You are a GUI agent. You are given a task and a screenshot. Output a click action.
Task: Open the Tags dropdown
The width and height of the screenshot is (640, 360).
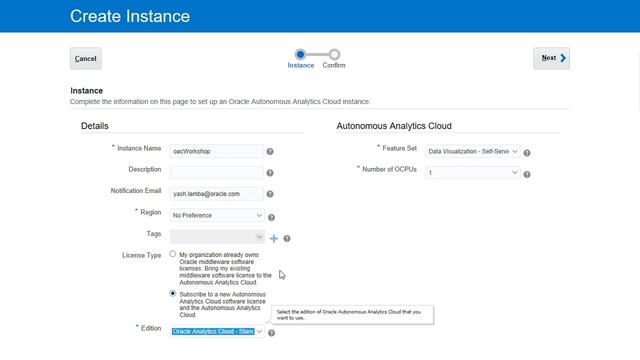tap(217, 237)
